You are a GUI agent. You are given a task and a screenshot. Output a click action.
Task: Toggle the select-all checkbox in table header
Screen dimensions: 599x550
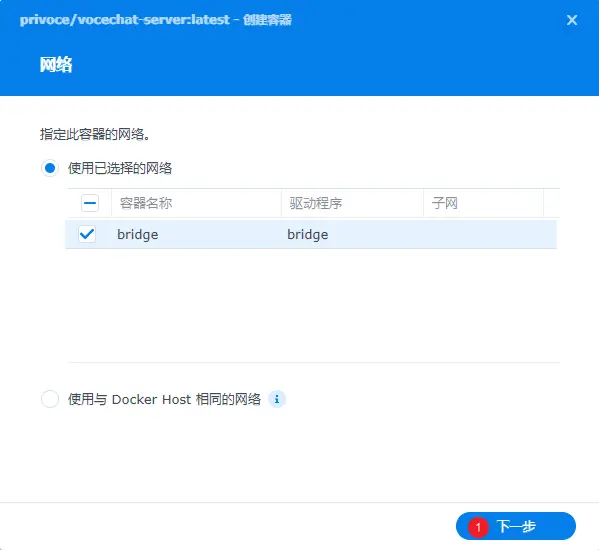[x=90, y=203]
